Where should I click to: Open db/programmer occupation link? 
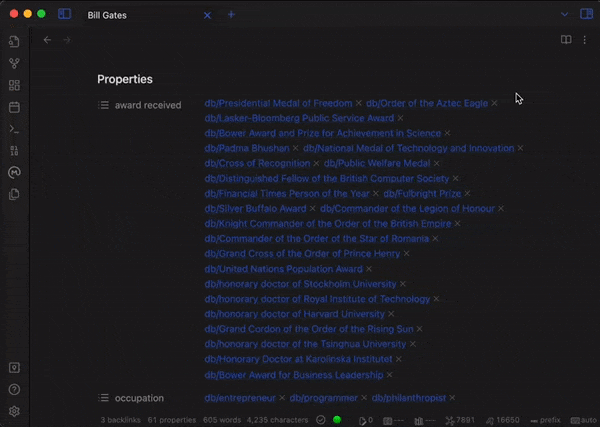coord(323,398)
